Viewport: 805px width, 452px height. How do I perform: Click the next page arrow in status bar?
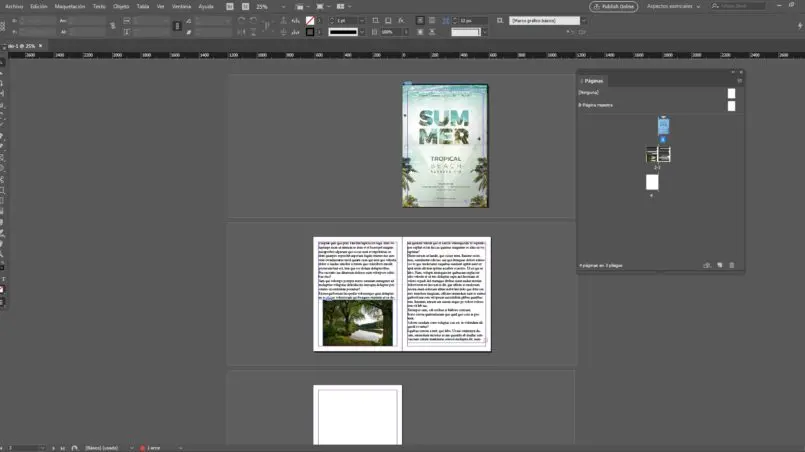[53, 448]
